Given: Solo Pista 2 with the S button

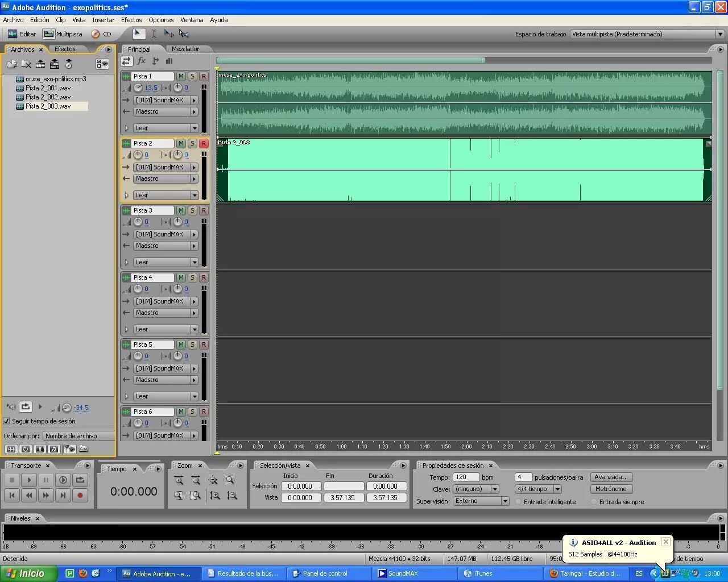Looking at the screenshot, I should [192, 143].
